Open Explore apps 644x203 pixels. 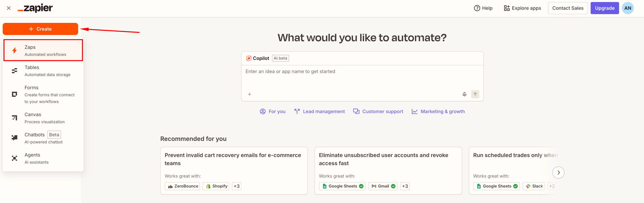[x=522, y=8]
